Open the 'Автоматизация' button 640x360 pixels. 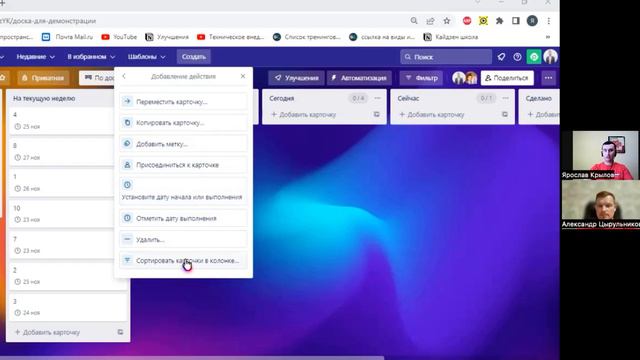tap(359, 78)
